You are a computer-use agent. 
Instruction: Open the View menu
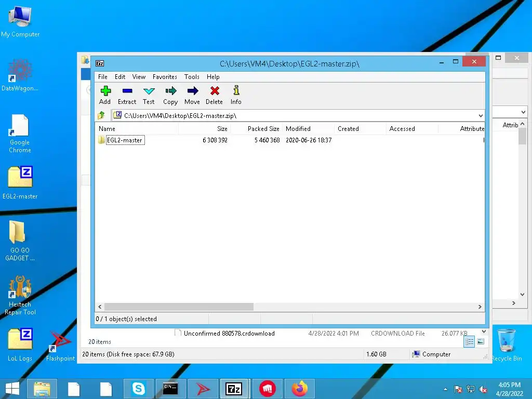coord(139,77)
